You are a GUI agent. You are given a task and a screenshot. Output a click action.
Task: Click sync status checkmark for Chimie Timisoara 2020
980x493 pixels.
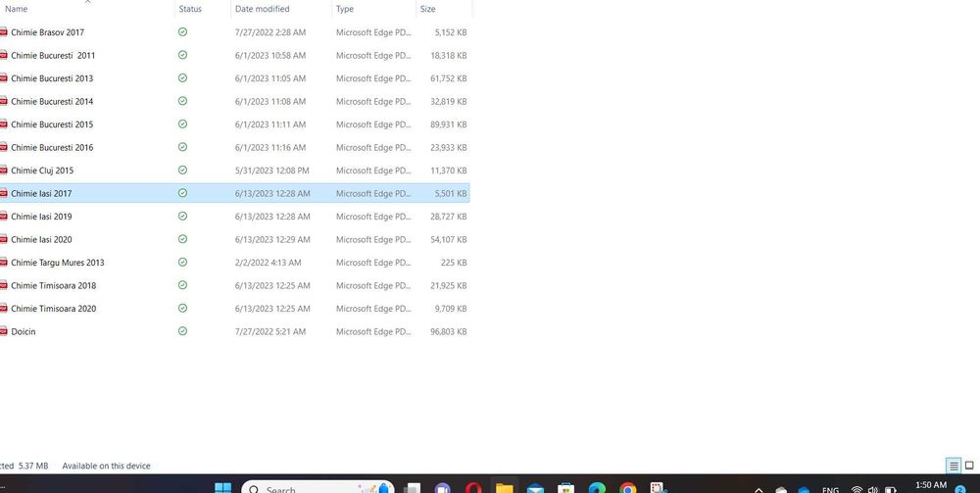click(182, 308)
